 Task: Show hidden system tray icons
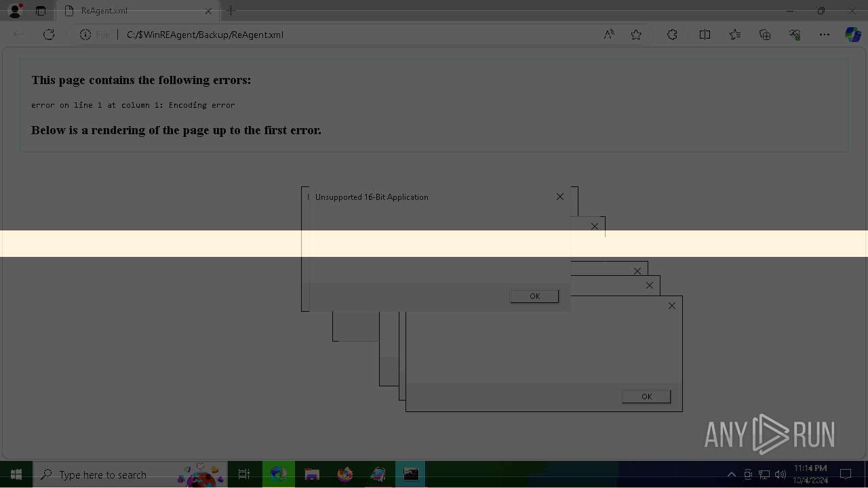732,474
